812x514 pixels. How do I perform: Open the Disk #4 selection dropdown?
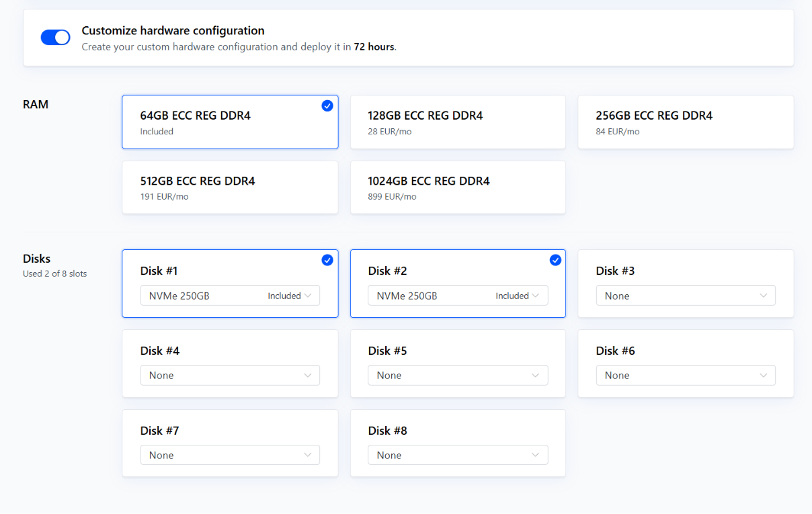(x=230, y=376)
